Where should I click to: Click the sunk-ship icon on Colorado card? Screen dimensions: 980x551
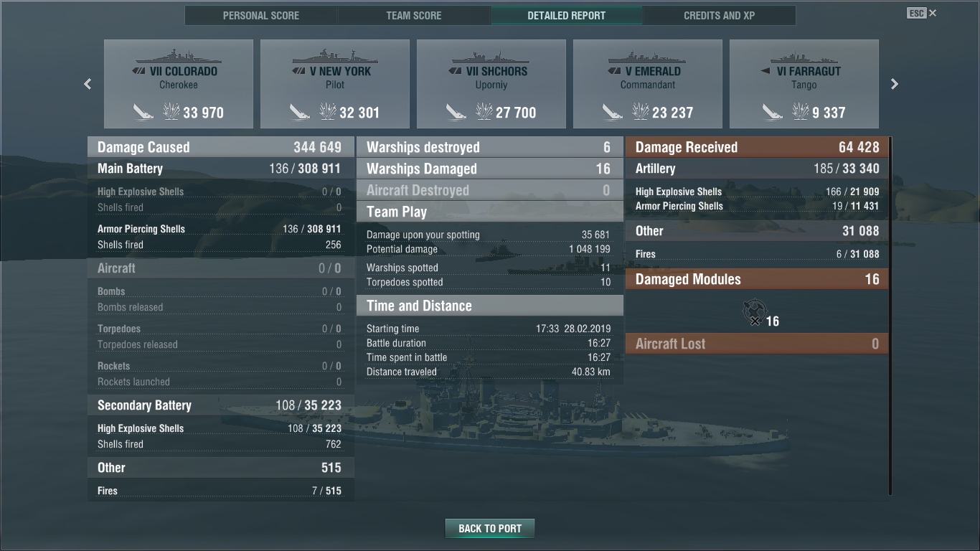tap(143, 112)
